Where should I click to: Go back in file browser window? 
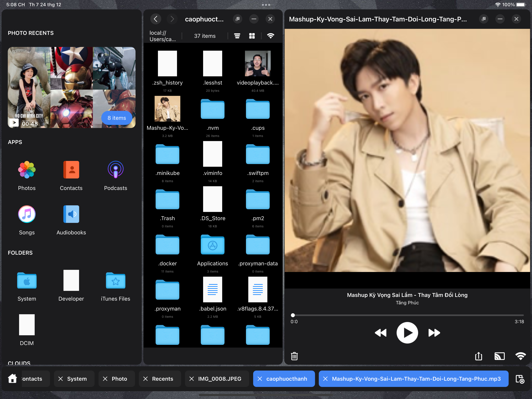coord(156,19)
